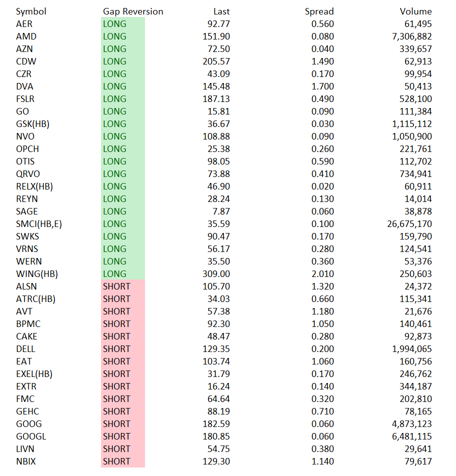The image size is (456, 476).
Task: Click the GOOG last price 182.59
Action: click(216, 424)
